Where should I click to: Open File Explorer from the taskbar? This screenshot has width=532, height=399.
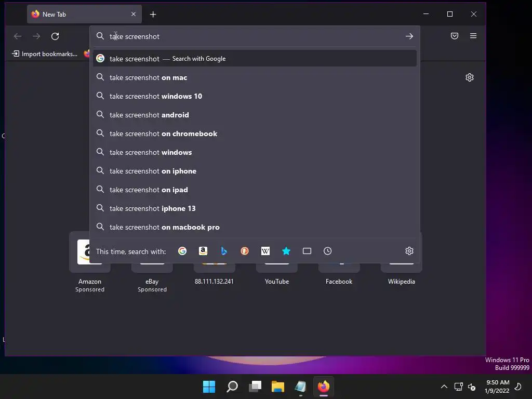(x=278, y=387)
